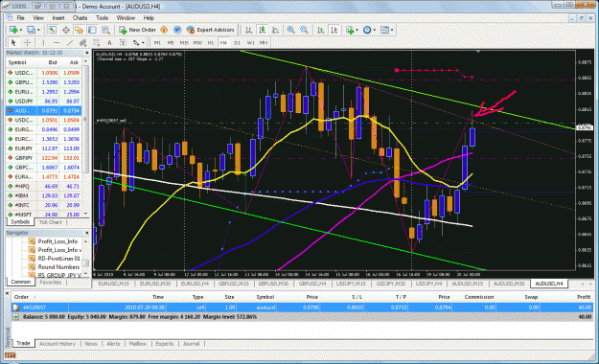
Task: Expand the Arrows tool dropdown
Action: (x=143, y=43)
